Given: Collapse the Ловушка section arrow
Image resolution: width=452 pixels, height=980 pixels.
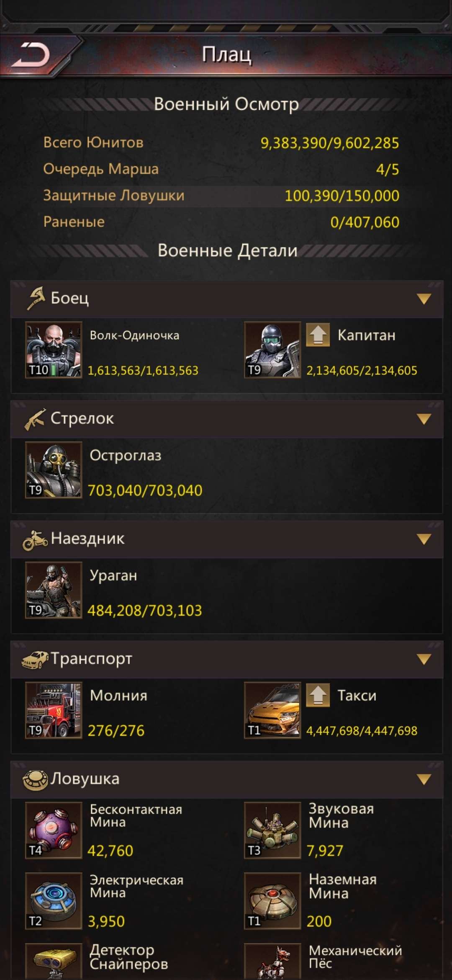Looking at the screenshot, I should [x=424, y=779].
